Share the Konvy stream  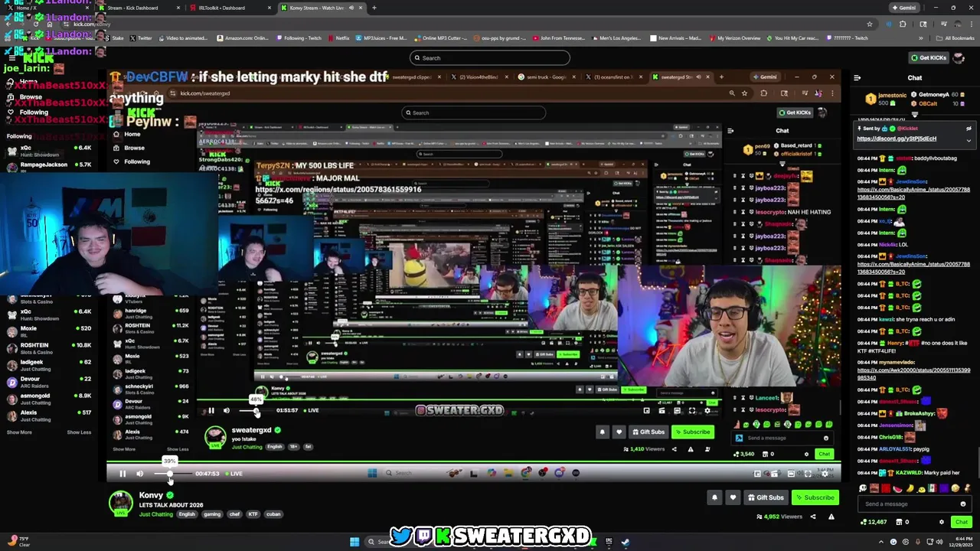point(813,517)
